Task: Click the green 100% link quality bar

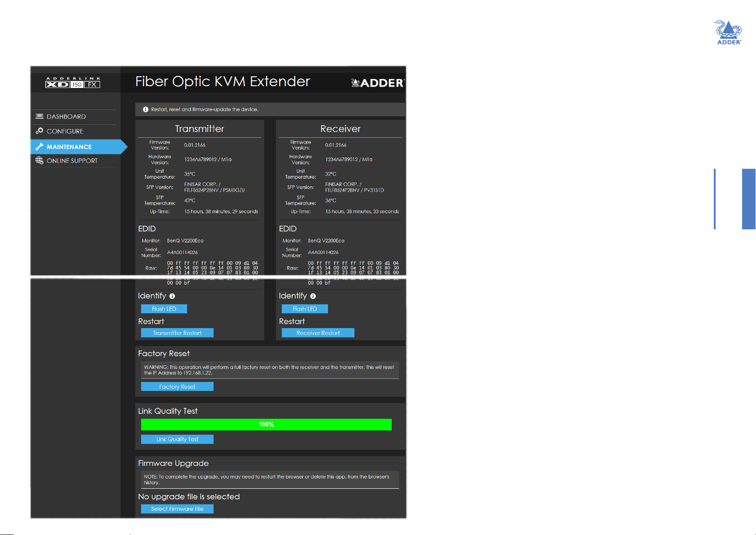Action: click(x=266, y=425)
